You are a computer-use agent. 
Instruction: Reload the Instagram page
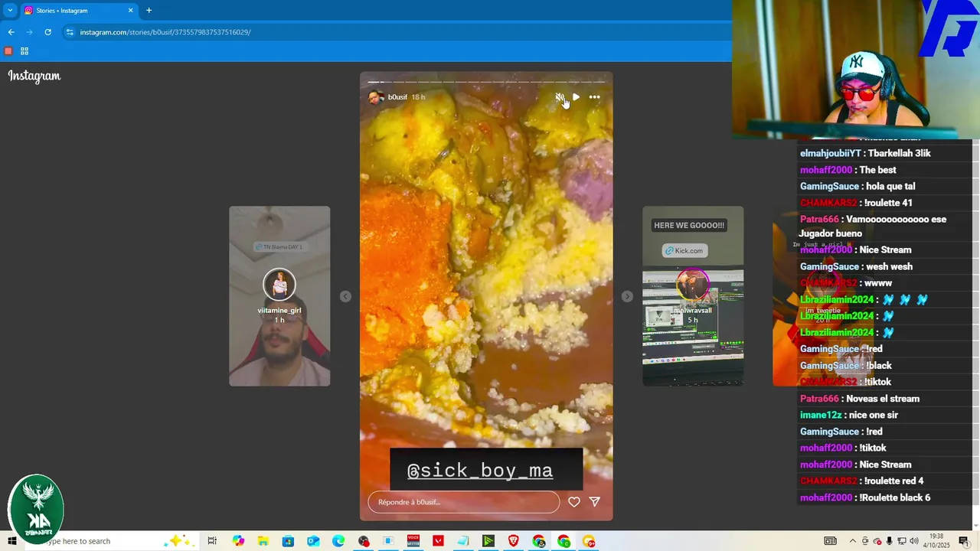[47, 32]
